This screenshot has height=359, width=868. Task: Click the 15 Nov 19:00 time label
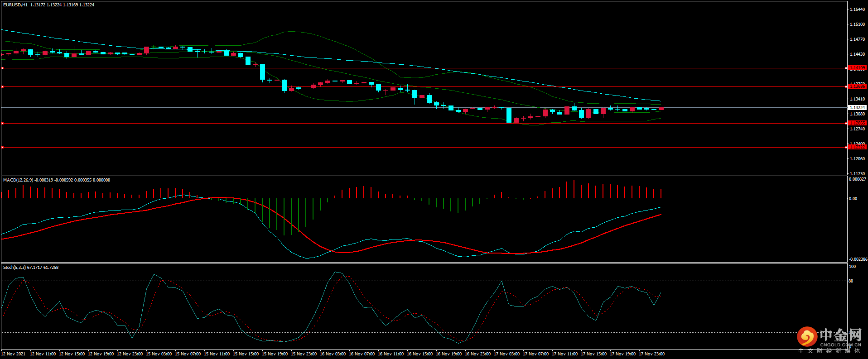coord(275,354)
